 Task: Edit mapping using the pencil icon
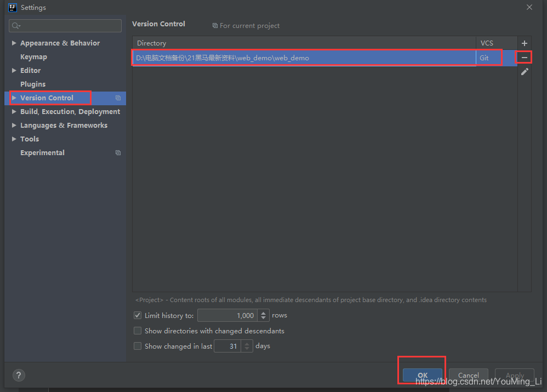(x=525, y=72)
